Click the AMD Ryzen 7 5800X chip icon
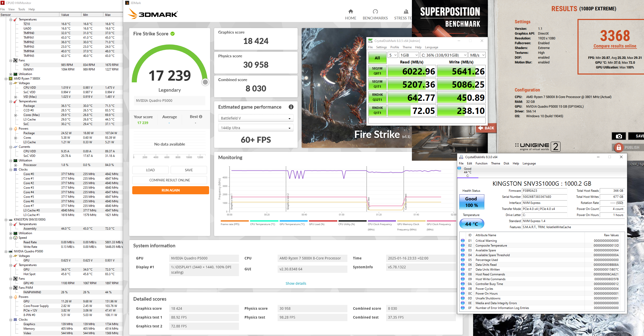Screen dimensions: 644x336 click(x=11, y=79)
